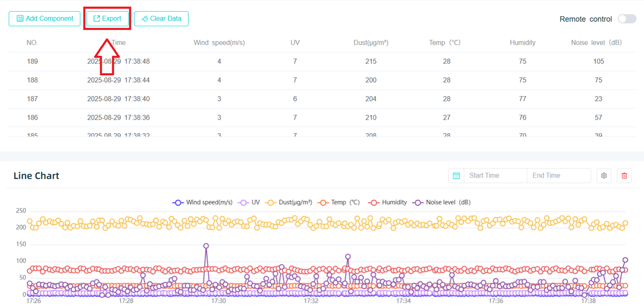Hide Wind speed series in legend
The width and height of the screenshot is (644, 308).
pos(202,202)
